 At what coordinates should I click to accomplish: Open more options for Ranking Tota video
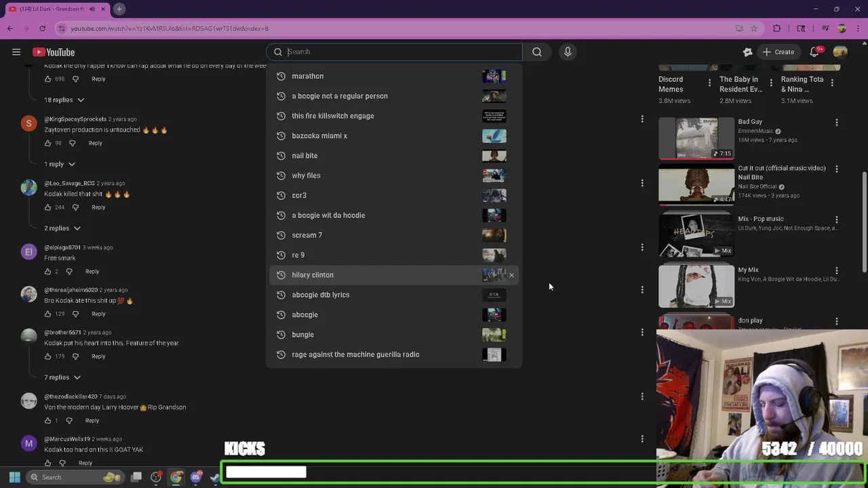832,83
